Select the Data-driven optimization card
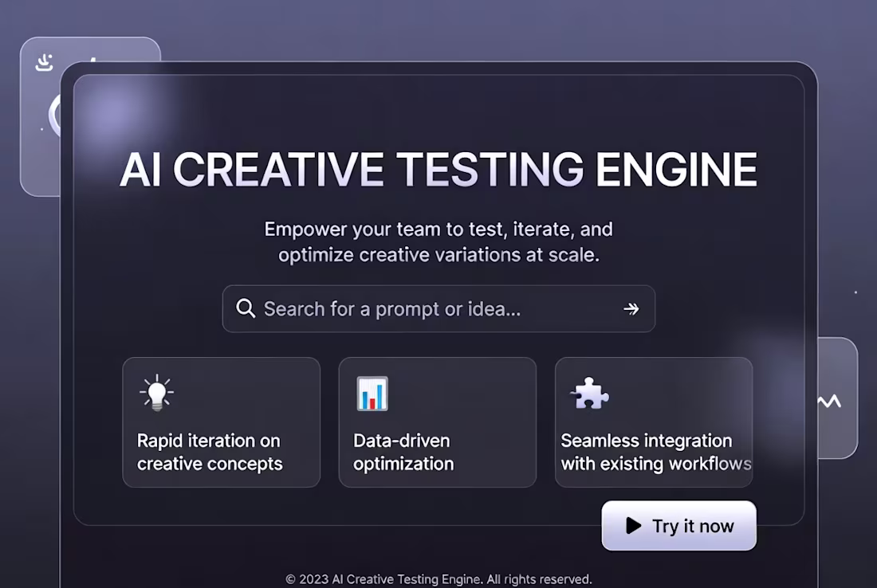 437,422
